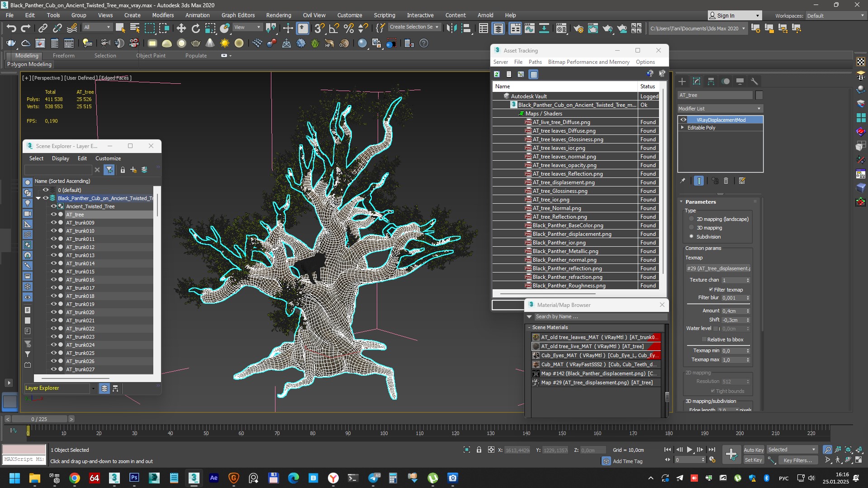Click the Set Key button
Screen dimensions: 868x488
[754, 460]
